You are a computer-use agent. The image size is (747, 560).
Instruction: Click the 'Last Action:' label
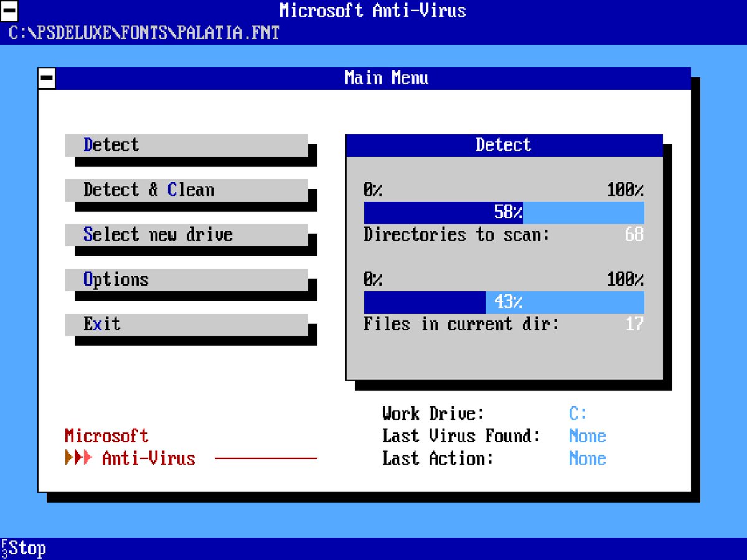point(438,459)
